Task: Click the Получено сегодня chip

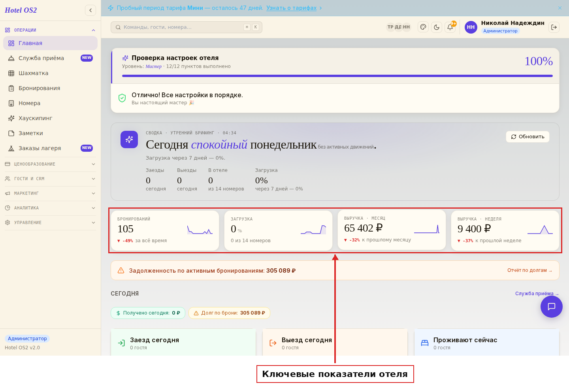Action: click(148, 313)
